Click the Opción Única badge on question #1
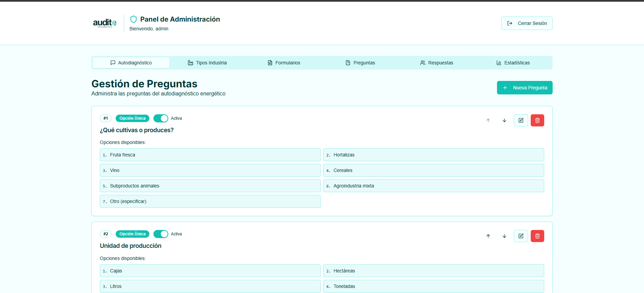Screen dimensions: 644x293 pyautogui.click(x=133, y=118)
